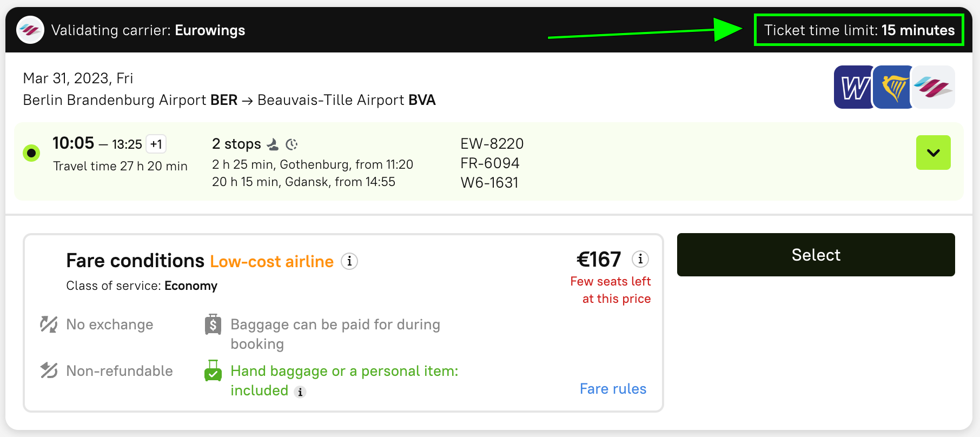
Task: Click the Ticket time limit 15 minutes box
Action: point(859,30)
